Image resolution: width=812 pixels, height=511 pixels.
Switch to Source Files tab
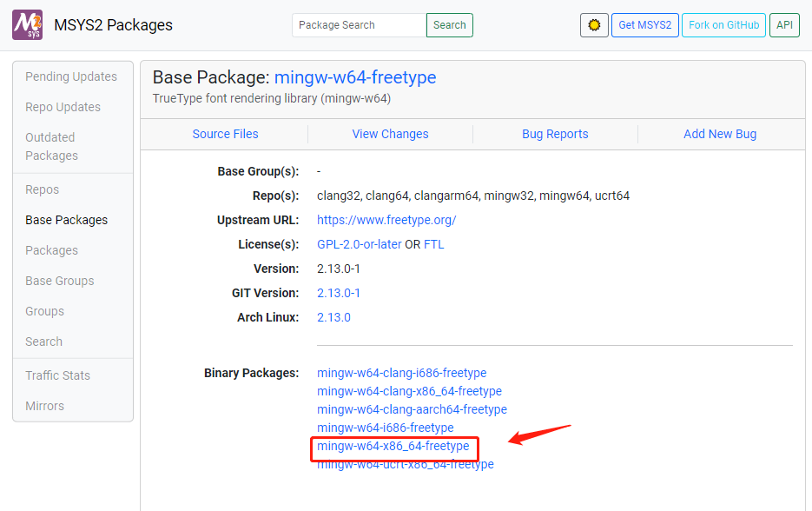coord(225,134)
